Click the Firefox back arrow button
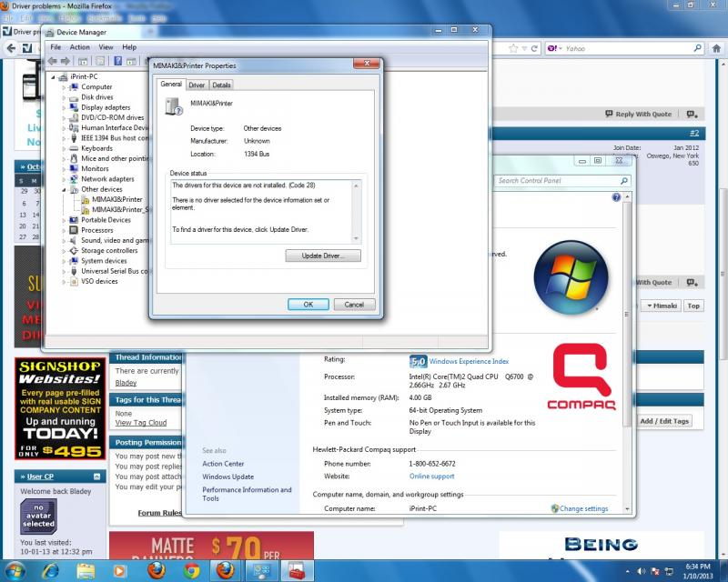The image size is (728, 582). pyautogui.click(x=11, y=48)
